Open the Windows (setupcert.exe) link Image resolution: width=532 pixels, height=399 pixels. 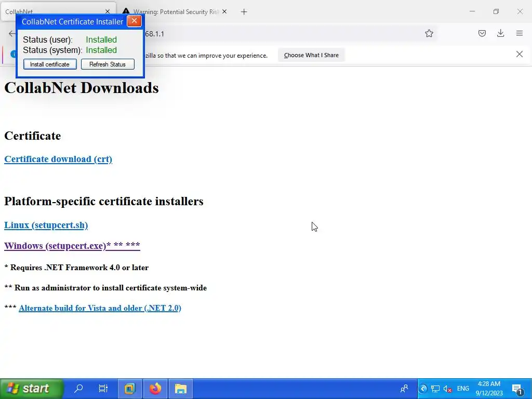pos(72,246)
